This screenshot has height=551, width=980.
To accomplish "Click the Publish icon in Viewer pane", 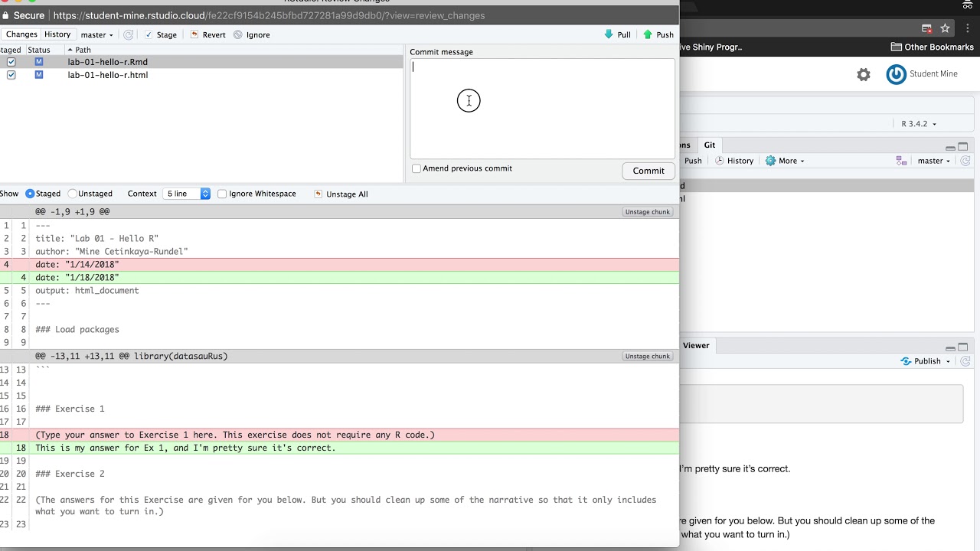I will point(906,361).
